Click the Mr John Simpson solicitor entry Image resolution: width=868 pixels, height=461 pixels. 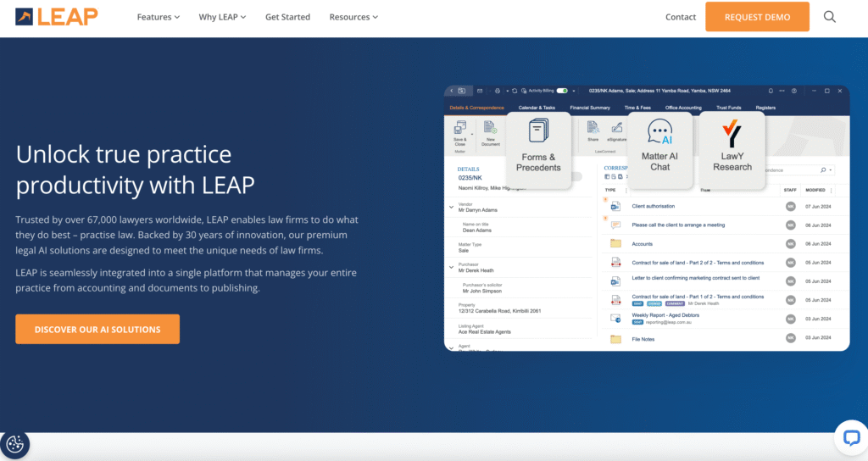pyautogui.click(x=482, y=292)
